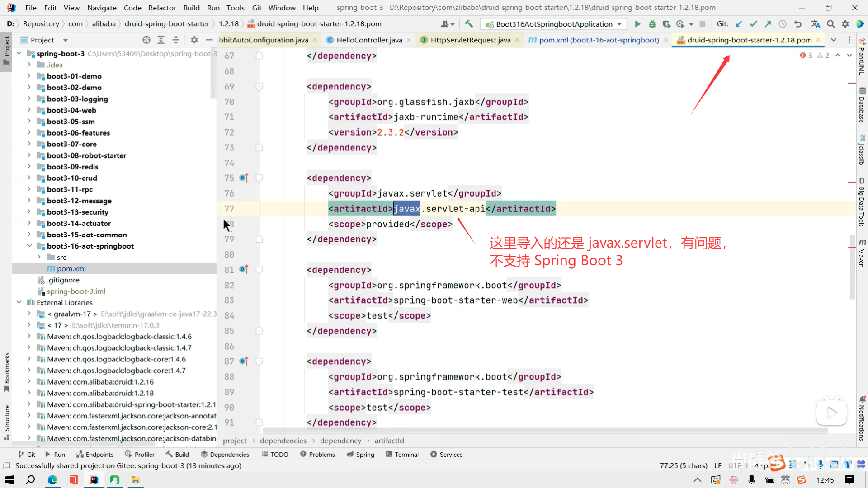Open Search Everywhere magnifier icon
Image resolution: width=868 pixels, height=488 pixels.
(831, 24)
